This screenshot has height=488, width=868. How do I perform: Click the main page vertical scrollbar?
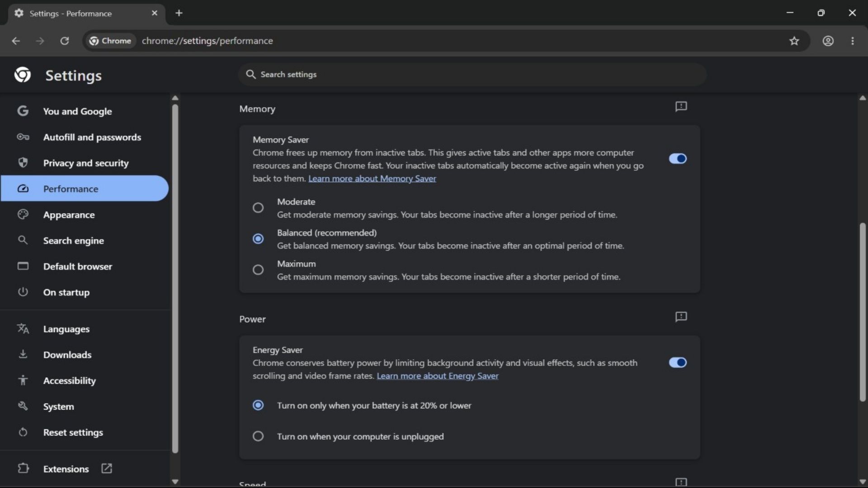tap(863, 312)
